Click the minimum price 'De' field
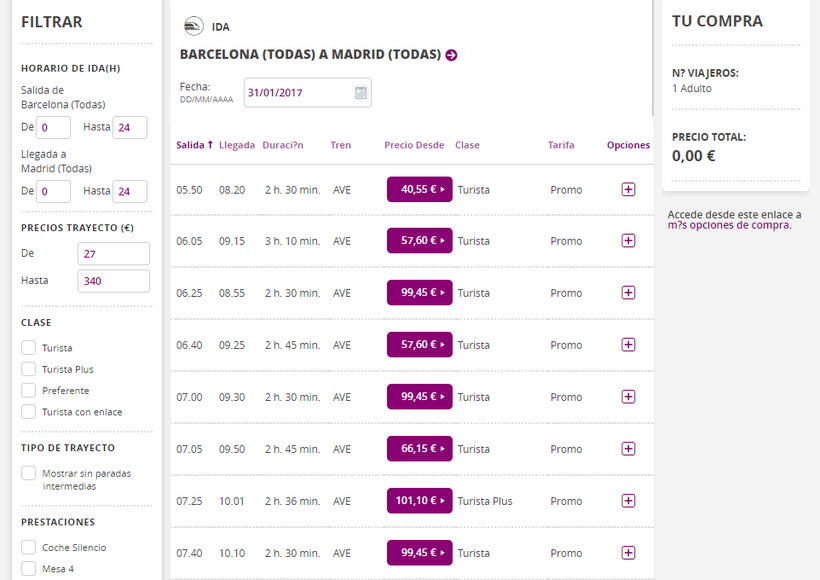 tap(113, 254)
